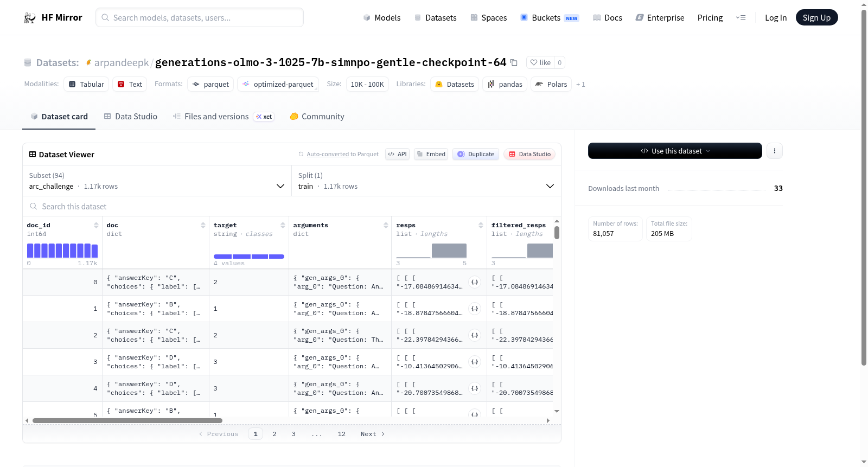Click the heart like icon

click(x=534, y=62)
